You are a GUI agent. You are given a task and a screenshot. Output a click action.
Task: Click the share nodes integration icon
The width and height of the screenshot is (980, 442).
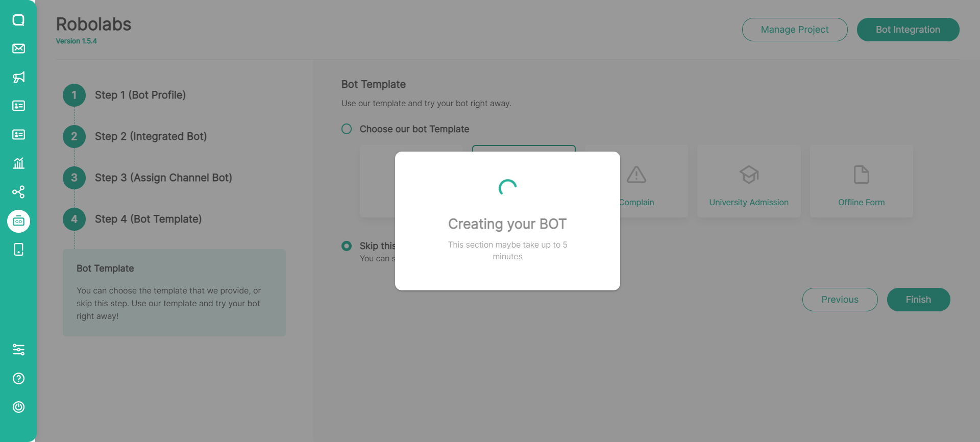click(18, 192)
